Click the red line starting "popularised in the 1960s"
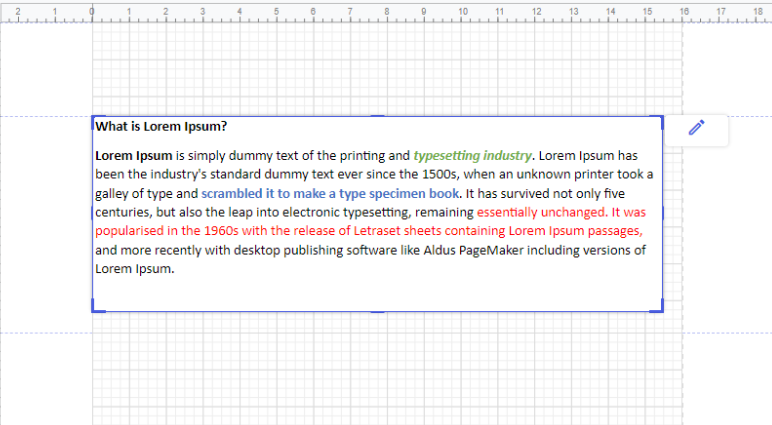The height and width of the screenshot is (425, 772). (369, 231)
